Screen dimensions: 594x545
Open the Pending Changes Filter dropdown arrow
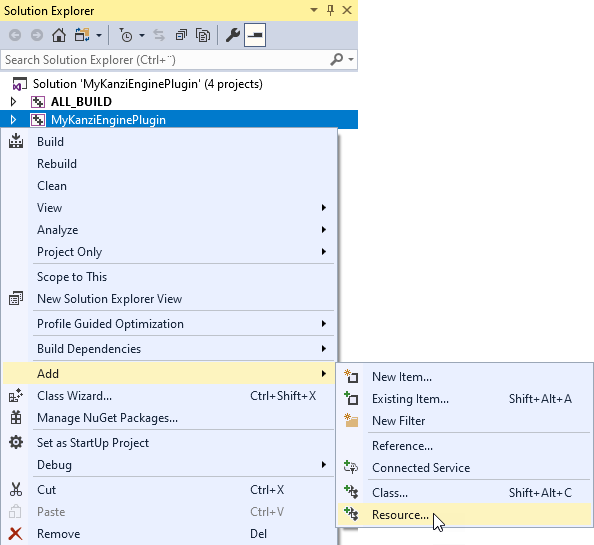[x=142, y=36]
